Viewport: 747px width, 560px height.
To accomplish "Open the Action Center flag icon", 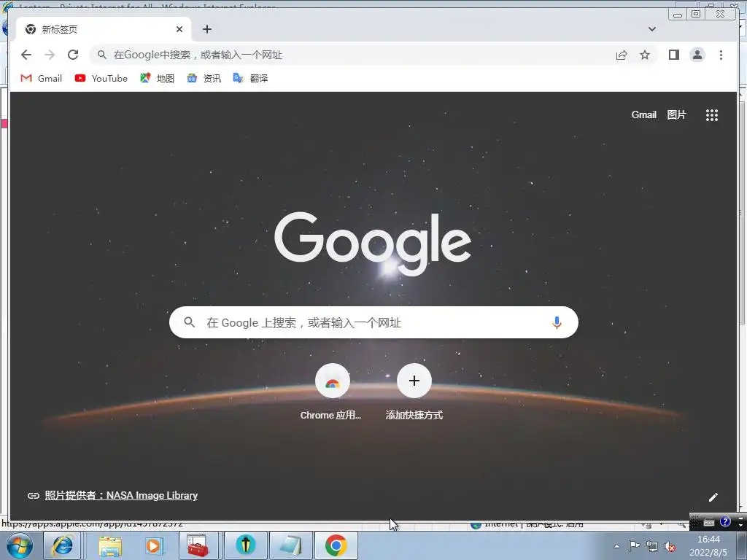I will (634, 546).
